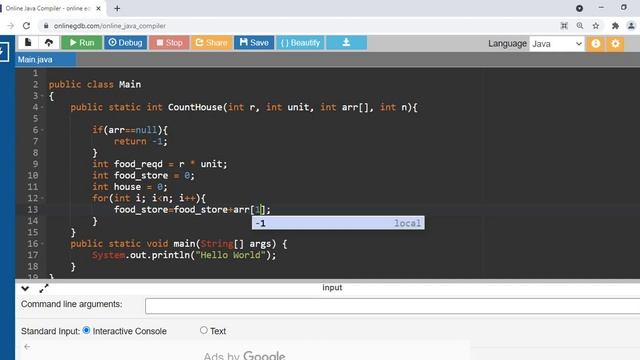Select the -1 autocomplete suggestion
The height and width of the screenshot is (360, 640).
coord(338,223)
